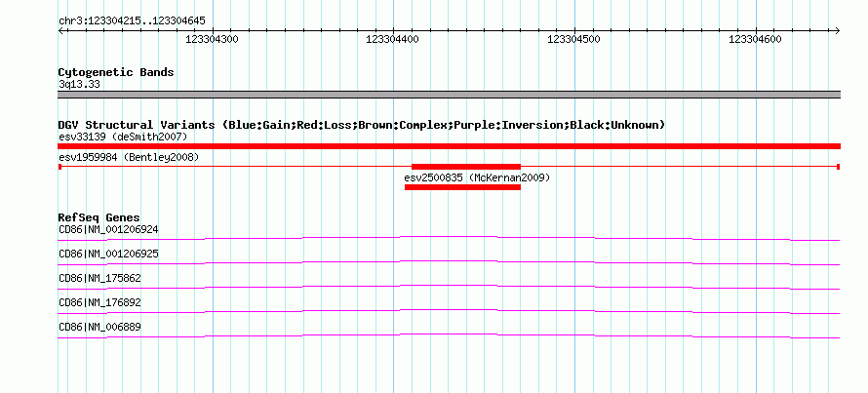Click the CD86|NM_001206924 transcript label
Viewport: 868px width, 393px height.
pyautogui.click(x=108, y=229)
